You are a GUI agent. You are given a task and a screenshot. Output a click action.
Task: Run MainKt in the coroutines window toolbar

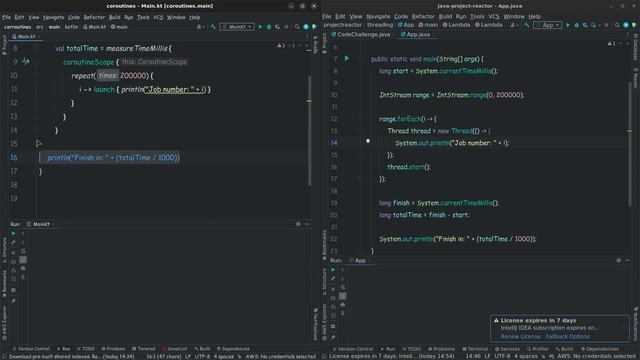(x=260, y=27)
